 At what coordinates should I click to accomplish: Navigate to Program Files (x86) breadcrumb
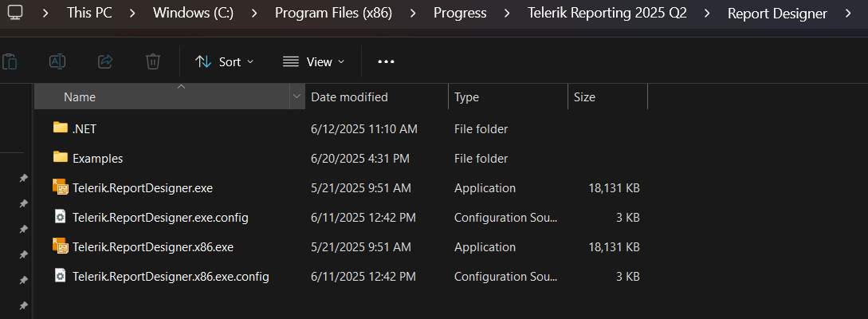[333, 14]
